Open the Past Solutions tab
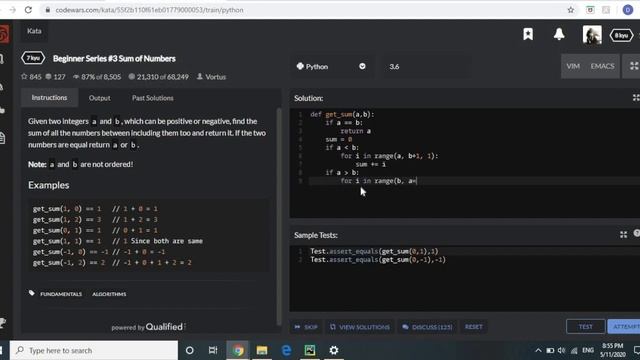 point(153,98)
